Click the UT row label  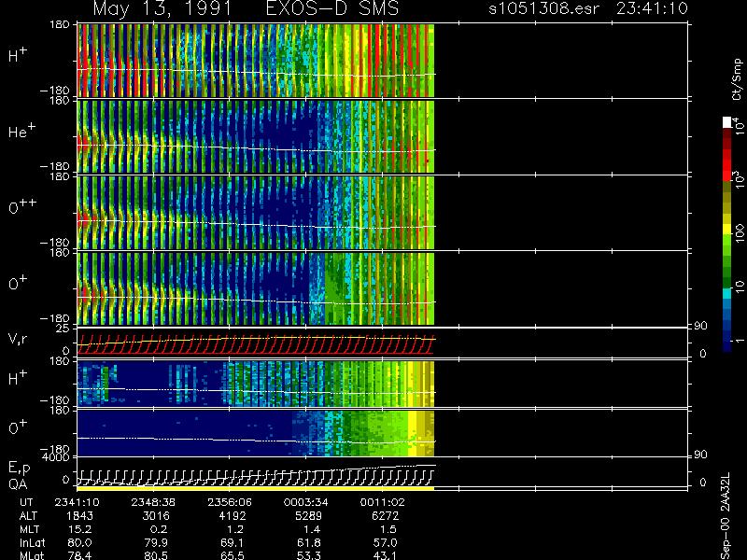point(27,502)
